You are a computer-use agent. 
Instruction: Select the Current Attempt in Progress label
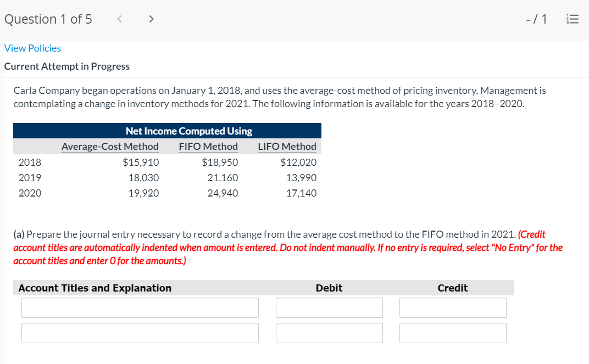66,66
